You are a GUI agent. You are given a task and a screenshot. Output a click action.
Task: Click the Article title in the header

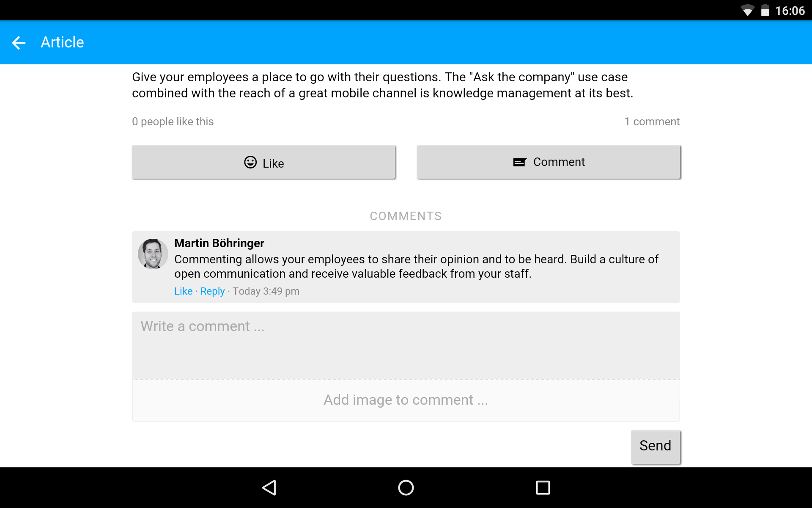62,42
